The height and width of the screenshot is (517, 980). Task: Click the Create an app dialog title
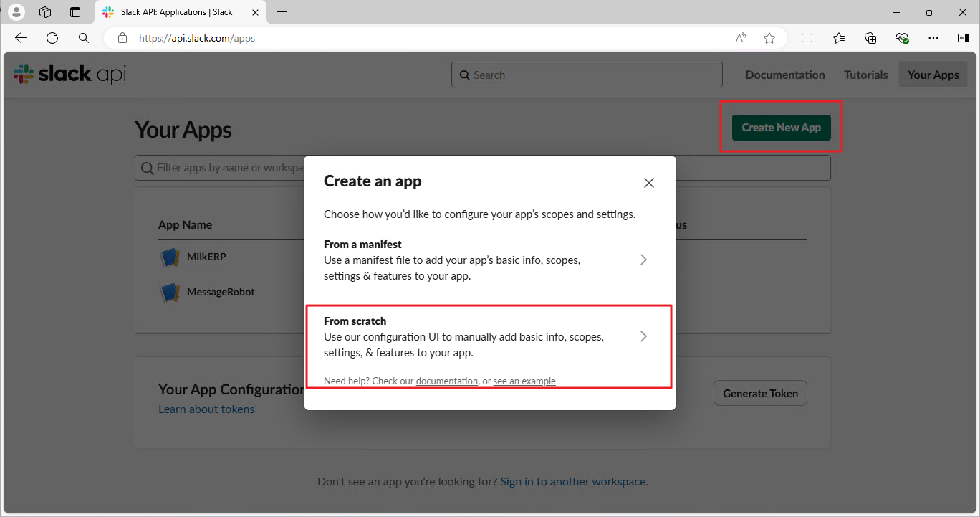pyautogui.click(x=373, y=181)
